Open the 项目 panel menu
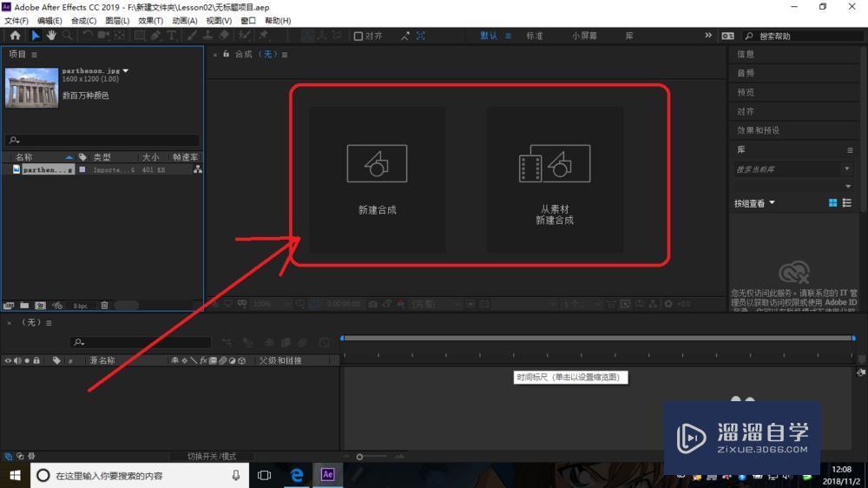The image size is (868, 488). coord(35,55)
